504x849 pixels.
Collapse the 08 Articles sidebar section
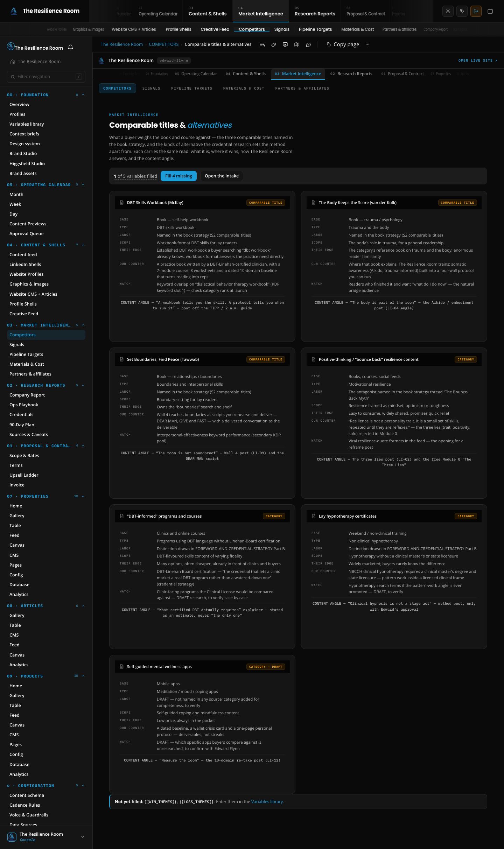83,606
